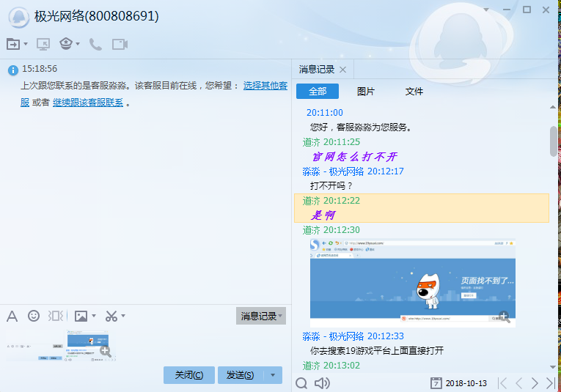Switch to the 文件 tab
561x392 pixels.
click(x=414, y=92)
